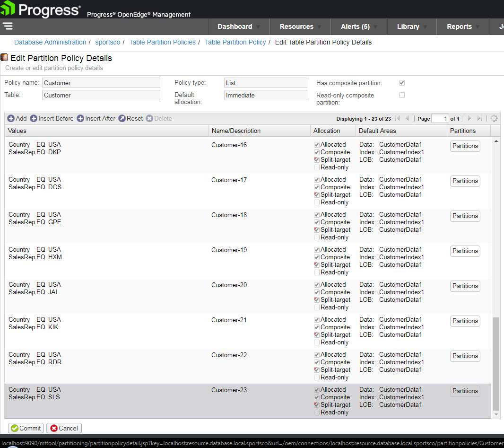
Task: Click the Values column header
Action: point(107,131)
